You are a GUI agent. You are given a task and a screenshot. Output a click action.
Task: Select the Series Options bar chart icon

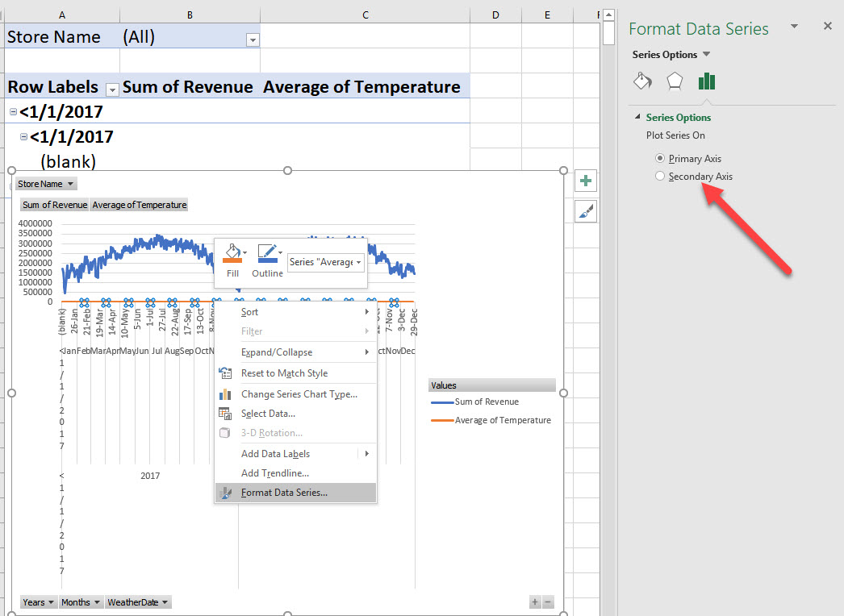tap(707, 81)
